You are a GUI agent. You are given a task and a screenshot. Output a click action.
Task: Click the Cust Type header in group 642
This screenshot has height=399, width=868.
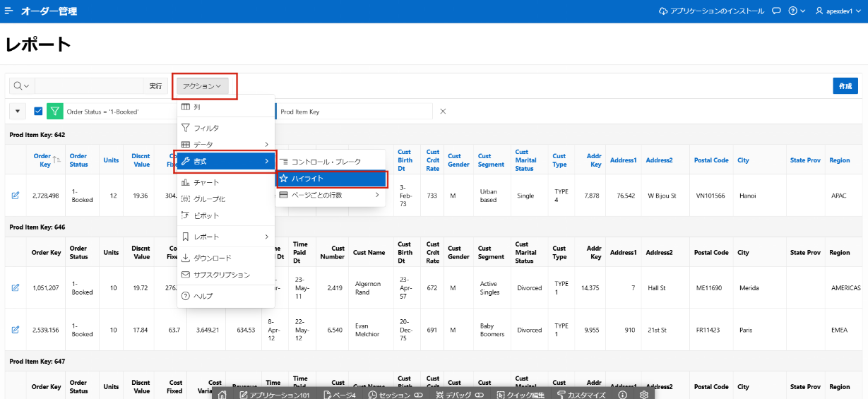(x=559, y=160)
